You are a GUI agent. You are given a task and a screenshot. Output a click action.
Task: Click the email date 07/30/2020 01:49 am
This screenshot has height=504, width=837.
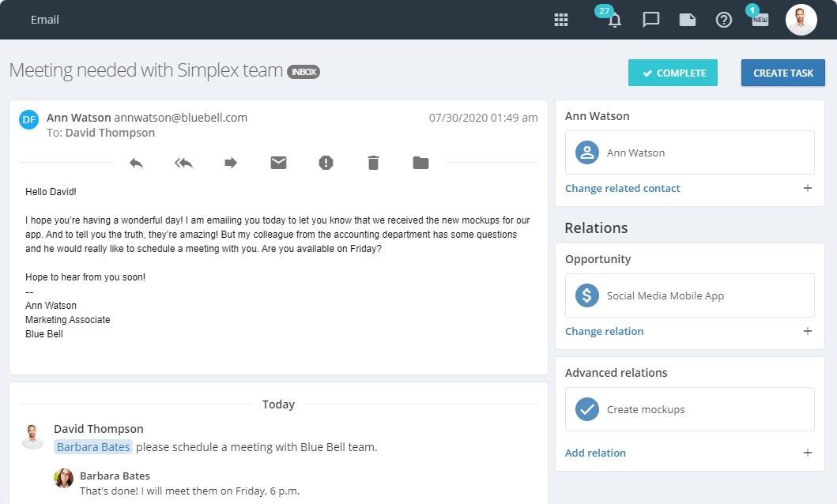pos(483,118)
